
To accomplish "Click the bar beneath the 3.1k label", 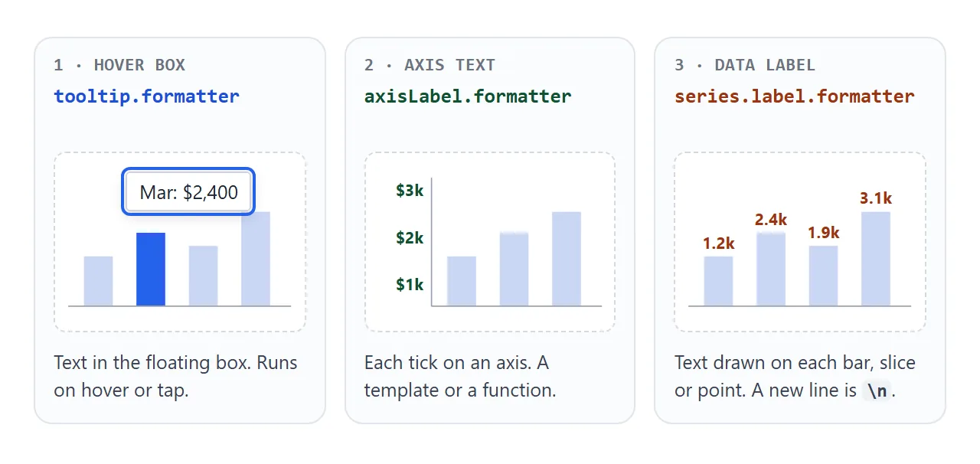I will 876,259.
